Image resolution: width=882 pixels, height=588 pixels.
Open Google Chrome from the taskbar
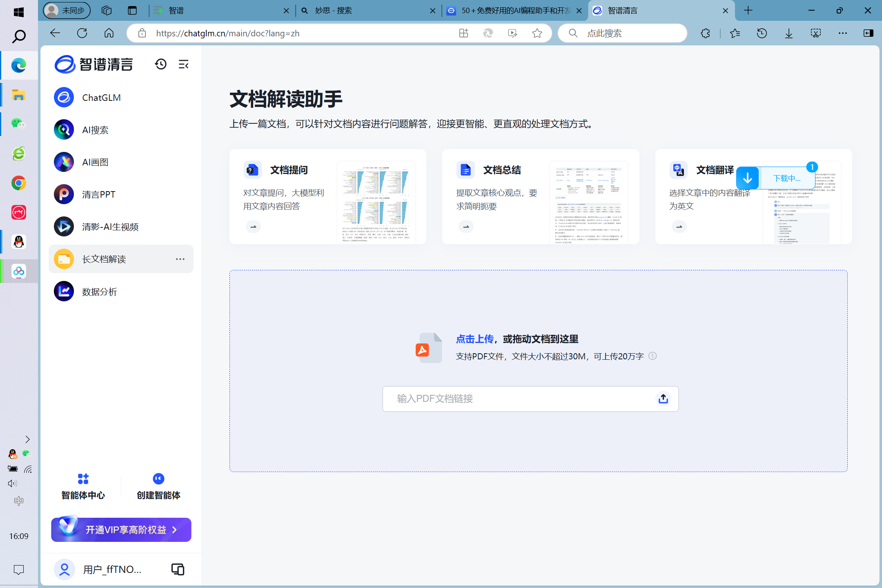click(19, 183)
